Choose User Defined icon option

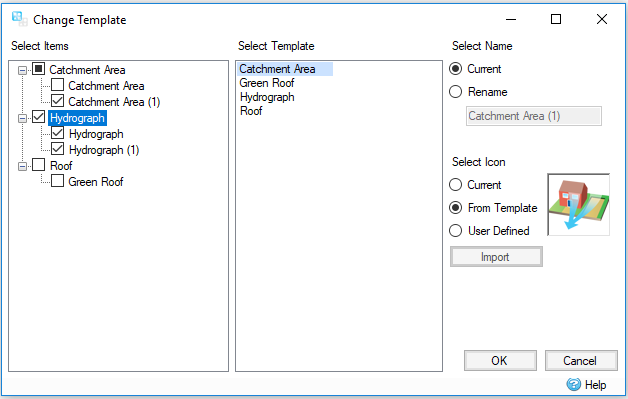tap(455, 231)
